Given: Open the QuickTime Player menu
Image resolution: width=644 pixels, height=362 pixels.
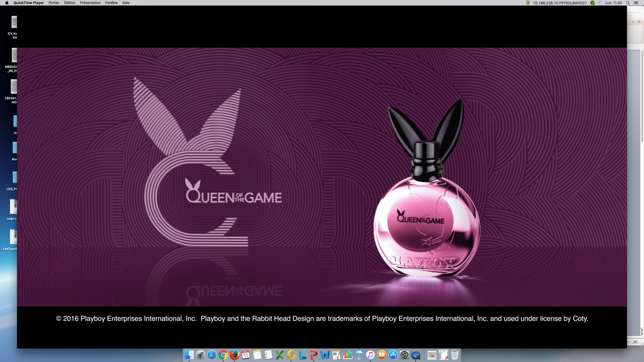Looking at the screenshot, I should [28, 3].
